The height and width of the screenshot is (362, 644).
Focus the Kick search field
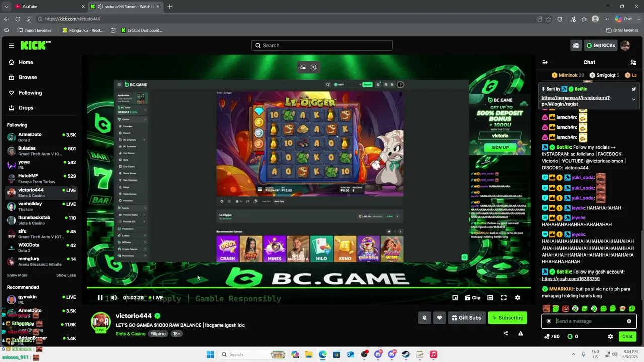pyautogui.click(x=322, y=45)
